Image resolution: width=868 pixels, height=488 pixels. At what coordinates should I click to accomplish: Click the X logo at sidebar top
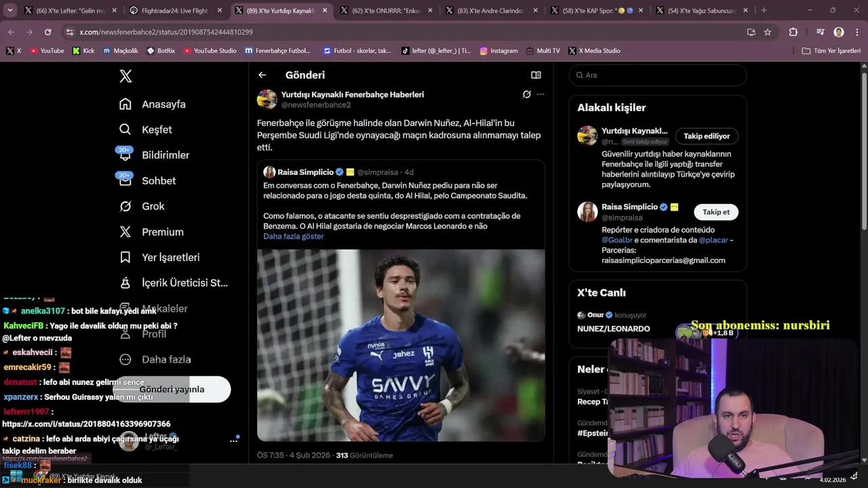pyautogui.click(x=125, y=76)
